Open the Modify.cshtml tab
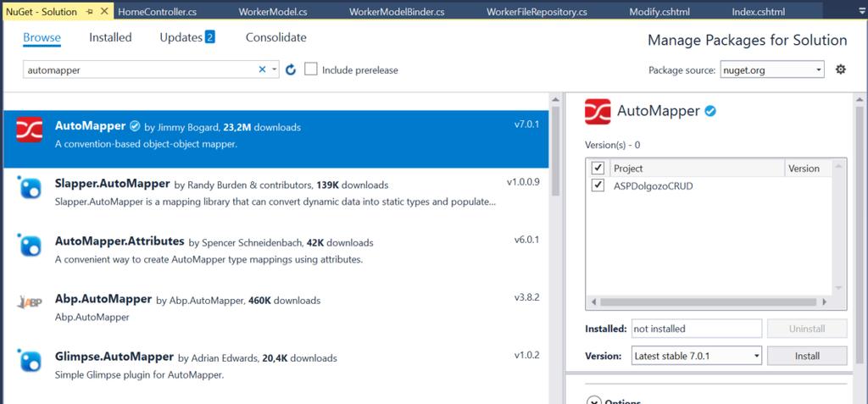The height and width of the screenshot is (404, 868). pos(660,12)
